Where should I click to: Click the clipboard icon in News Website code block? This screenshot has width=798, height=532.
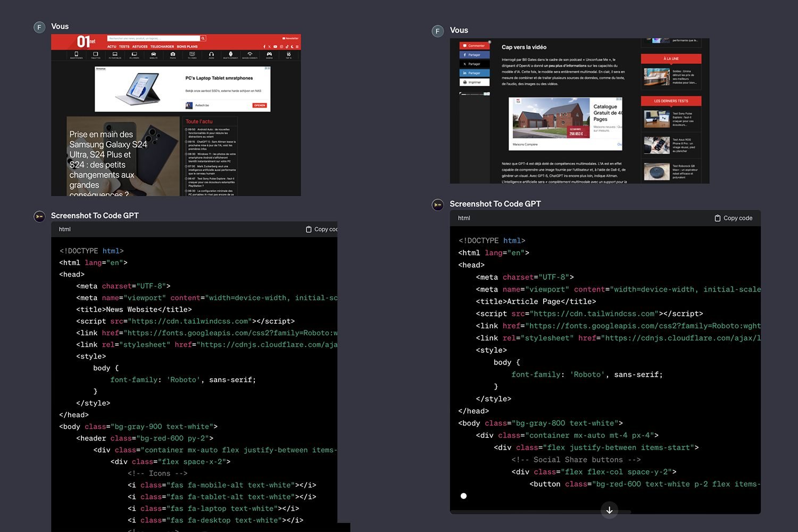coord(309,229)
